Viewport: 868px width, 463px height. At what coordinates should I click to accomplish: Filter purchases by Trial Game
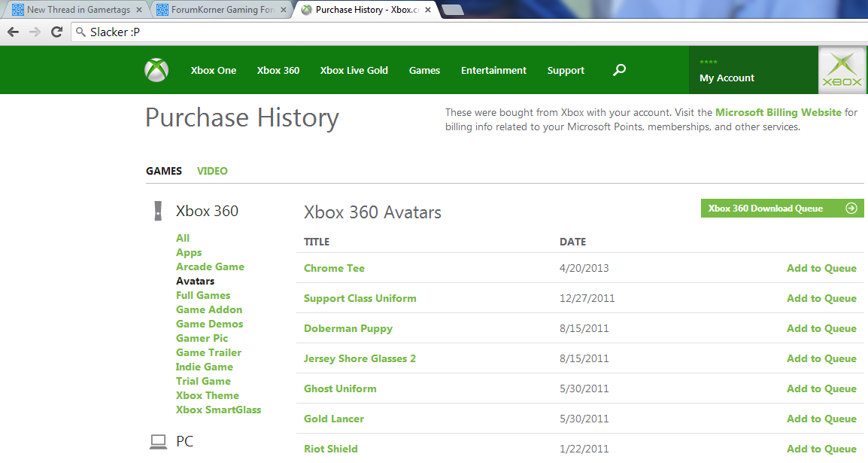(203, 382)
